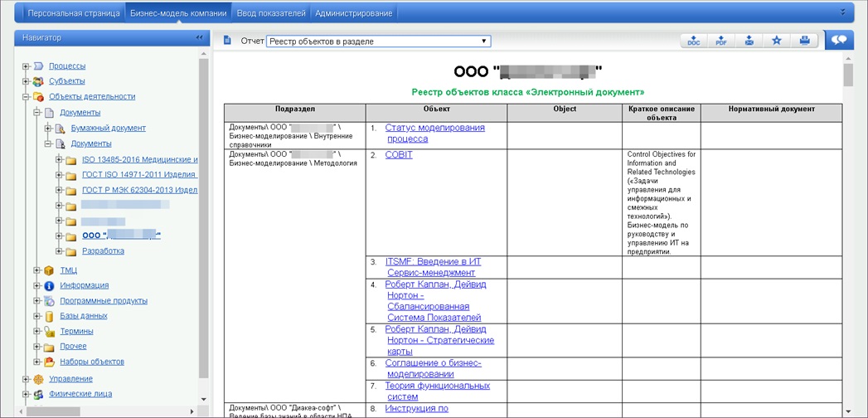Collapse the Объекты деятельности node
This screenshot has height=418, width=868.
[26, 96]
